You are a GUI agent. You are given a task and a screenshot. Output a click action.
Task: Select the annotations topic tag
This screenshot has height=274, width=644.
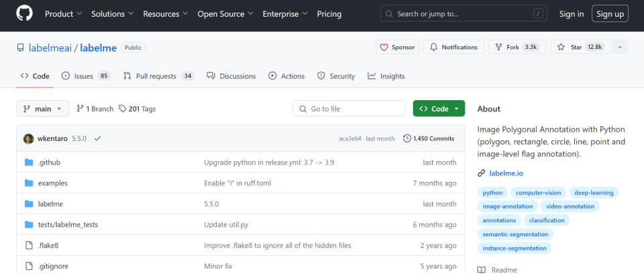coord(499,220)
